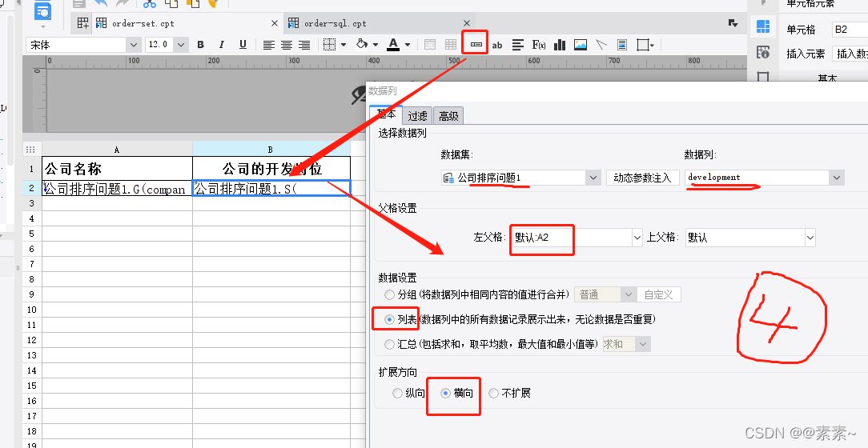This screenshot has height=448, width=868.
Task: Insert formula F(x) element
Action: point(539,45)
